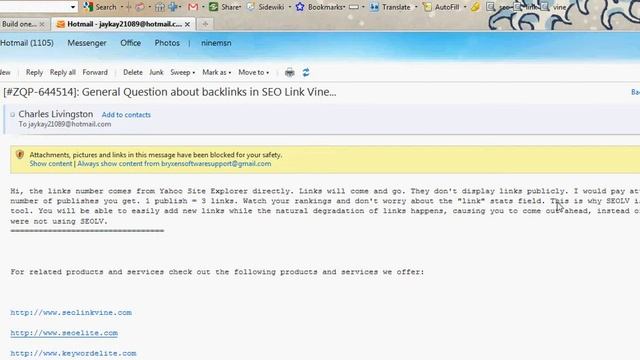Click the Delete button

click(x=133, y=72)
